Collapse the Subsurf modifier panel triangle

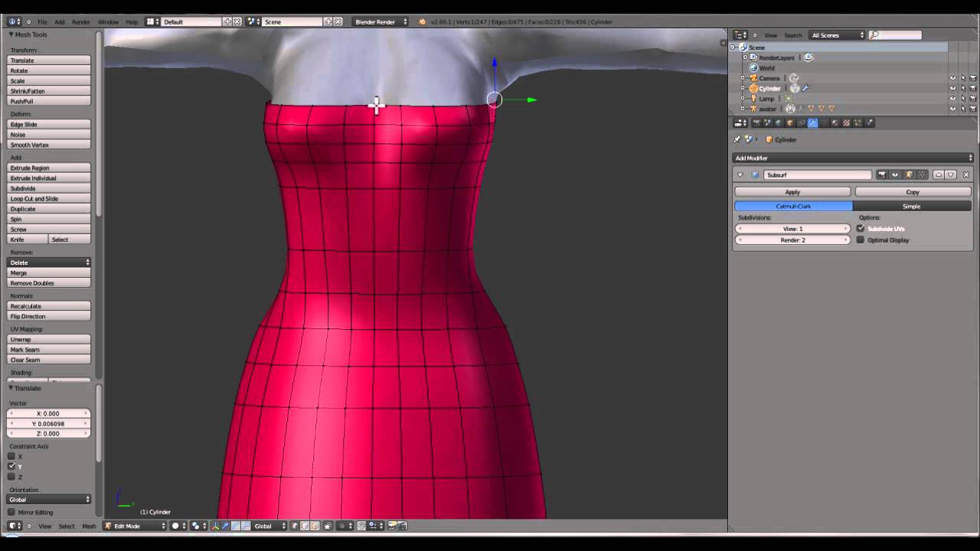(740, 174)
